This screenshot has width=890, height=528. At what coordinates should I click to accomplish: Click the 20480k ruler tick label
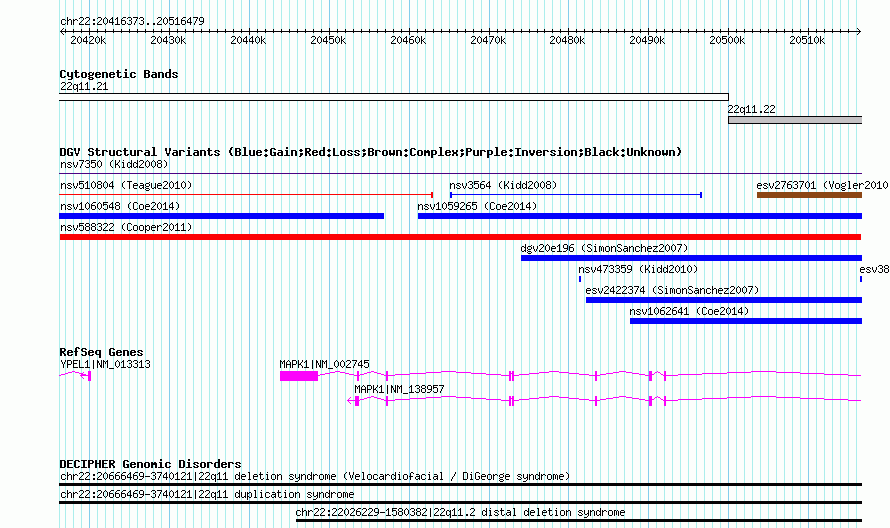coord(567,40)
